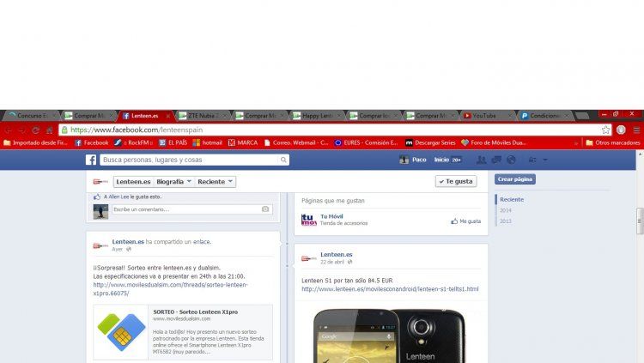Screen dimensions: 644x363
Task: Click Allen Lee name in like notice
Action: [x=118, y=197]
